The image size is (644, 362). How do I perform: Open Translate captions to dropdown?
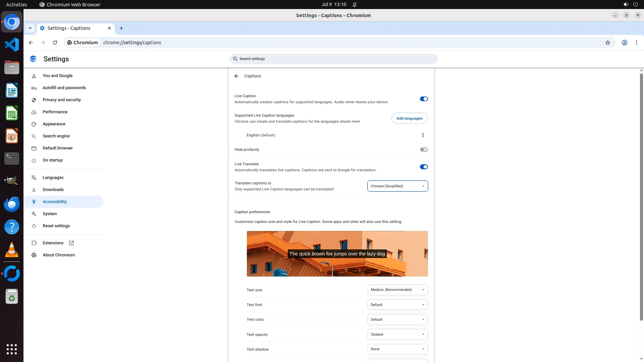(x=397, y=186)
